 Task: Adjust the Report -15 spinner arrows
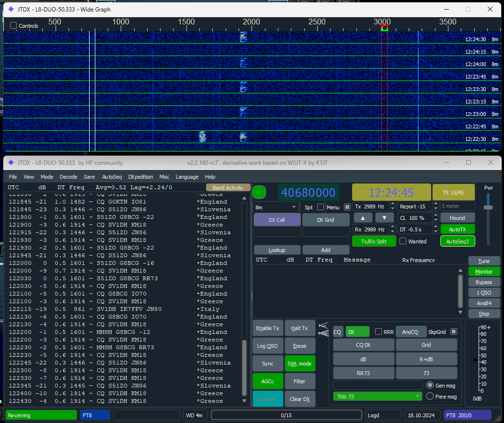(435, 206)
